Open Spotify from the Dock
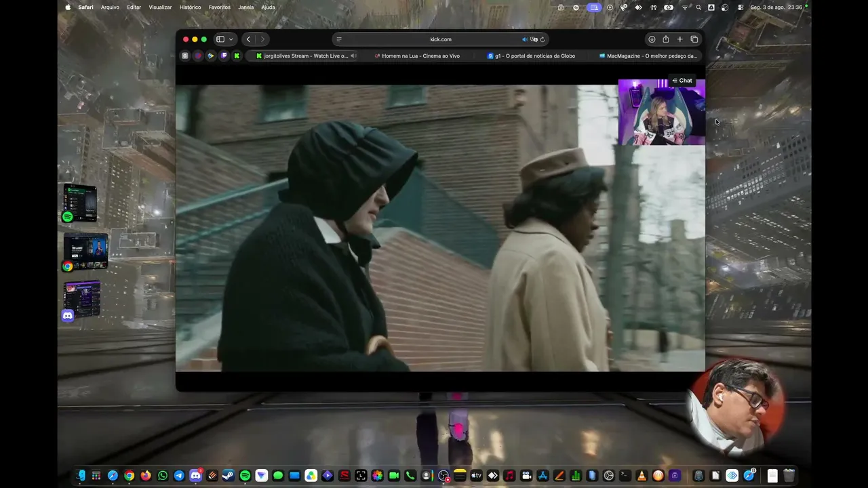This screenshot has width=868, height=488. coord(245,476)
